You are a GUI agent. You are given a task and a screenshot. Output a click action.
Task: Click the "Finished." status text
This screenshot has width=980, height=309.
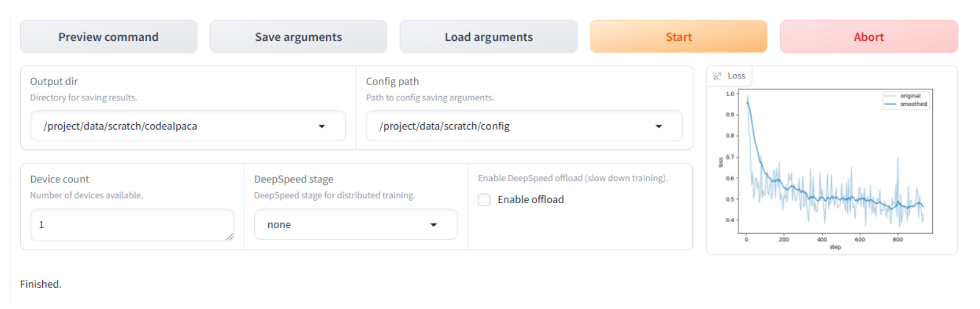pos(40,284)
